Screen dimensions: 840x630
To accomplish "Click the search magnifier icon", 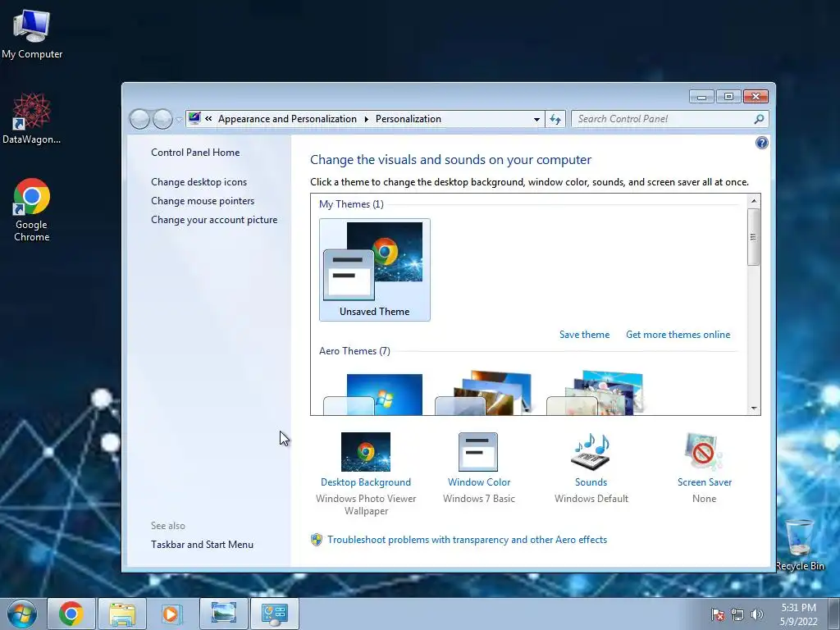I will tap(759, 119).
